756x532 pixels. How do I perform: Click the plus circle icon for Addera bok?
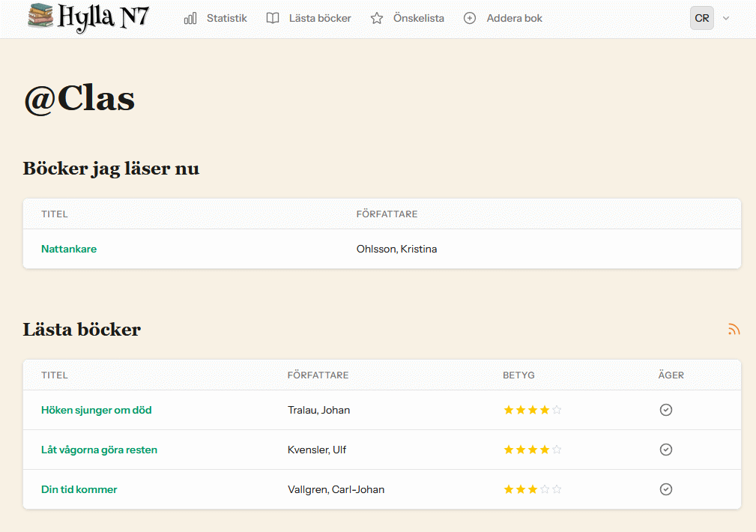coord(470,18)
